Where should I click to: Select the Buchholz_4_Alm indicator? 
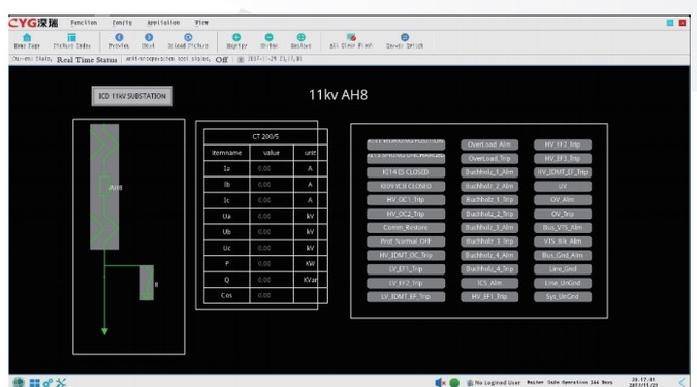[489, 255]
